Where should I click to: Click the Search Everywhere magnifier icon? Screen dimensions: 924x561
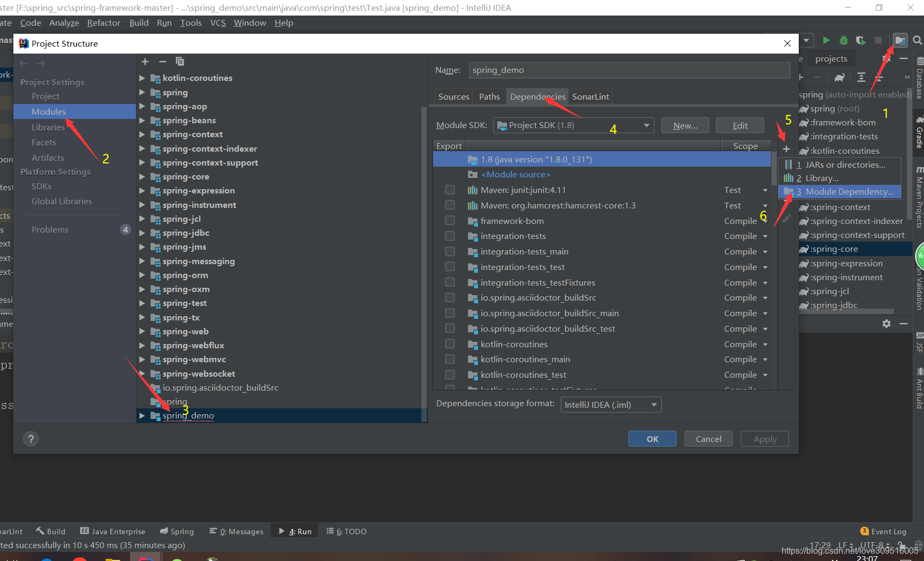pyautogui.click(x=917, y=40)
